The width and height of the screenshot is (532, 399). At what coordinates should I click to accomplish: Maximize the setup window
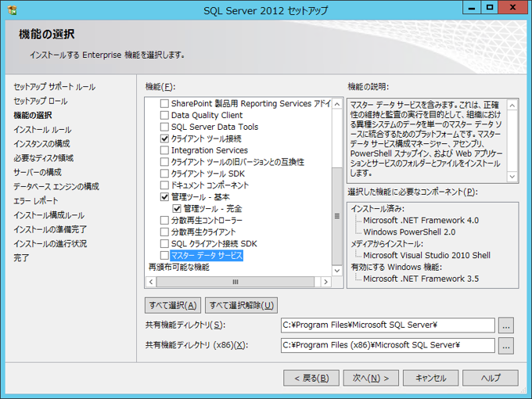pos(490,8)
